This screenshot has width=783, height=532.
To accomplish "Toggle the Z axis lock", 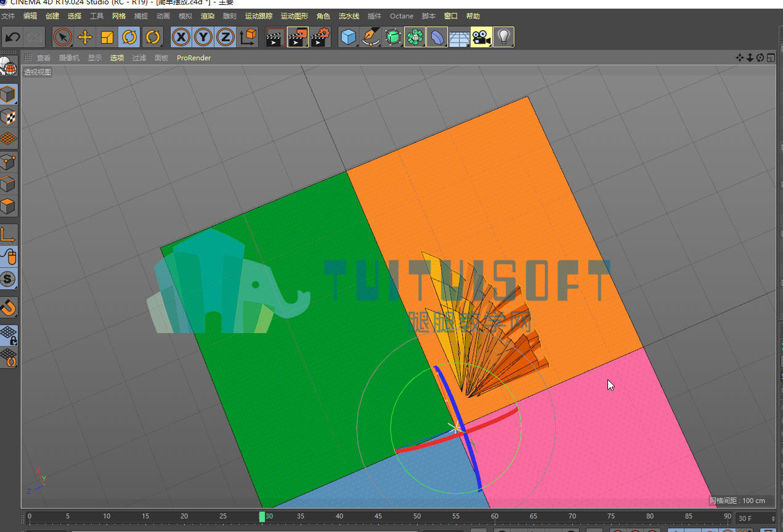I will 225,38.
